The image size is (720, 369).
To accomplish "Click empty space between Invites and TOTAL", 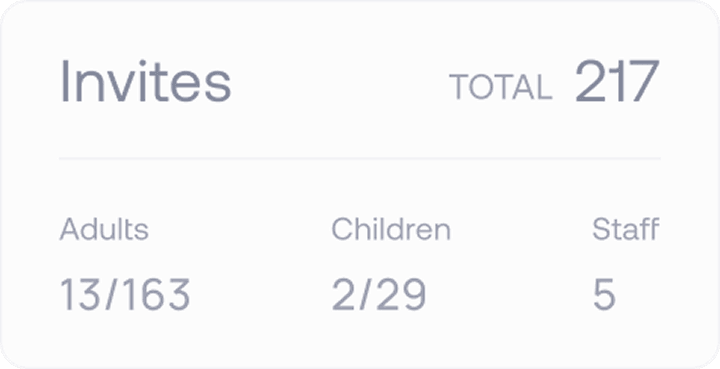I will pyautogui.click(x=340, y=83).
